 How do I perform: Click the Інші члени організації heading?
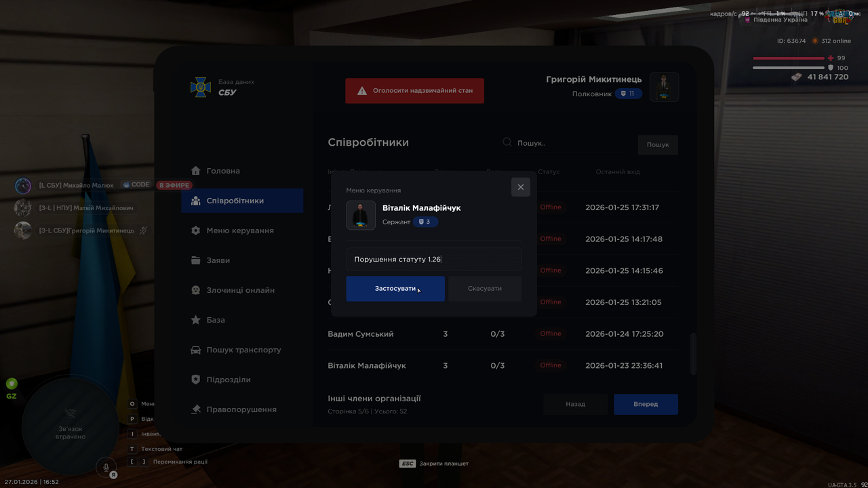click(374, 399)
